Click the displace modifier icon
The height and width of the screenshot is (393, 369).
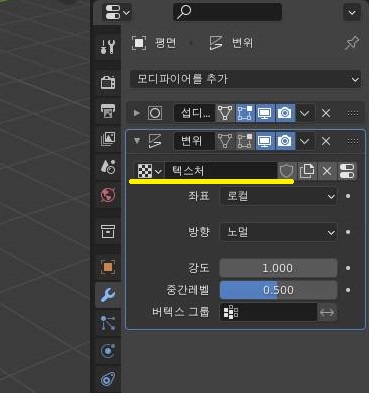[x=155, y=141]
